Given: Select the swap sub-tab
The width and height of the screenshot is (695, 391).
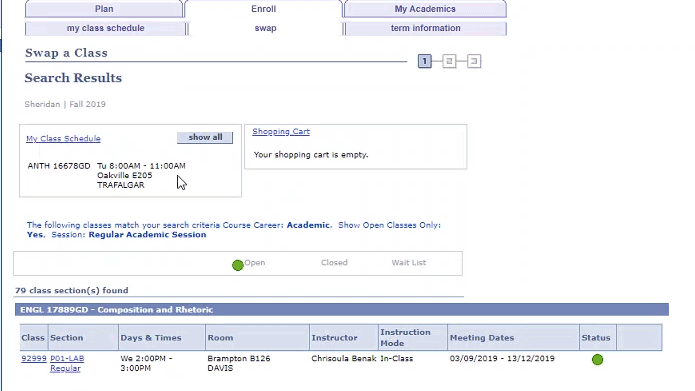Looking at the screenshot, I should [x=265, y=28].
